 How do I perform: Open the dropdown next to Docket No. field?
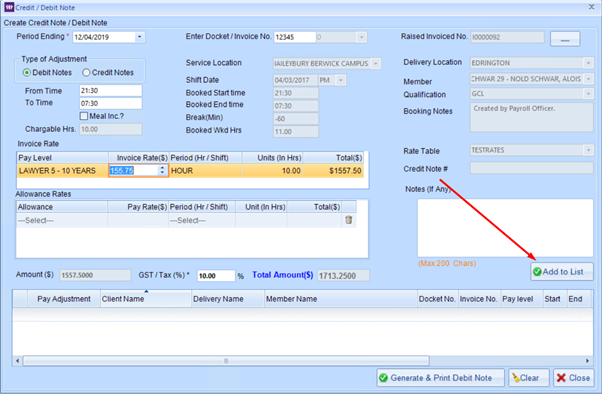click(x=361, y=37)
